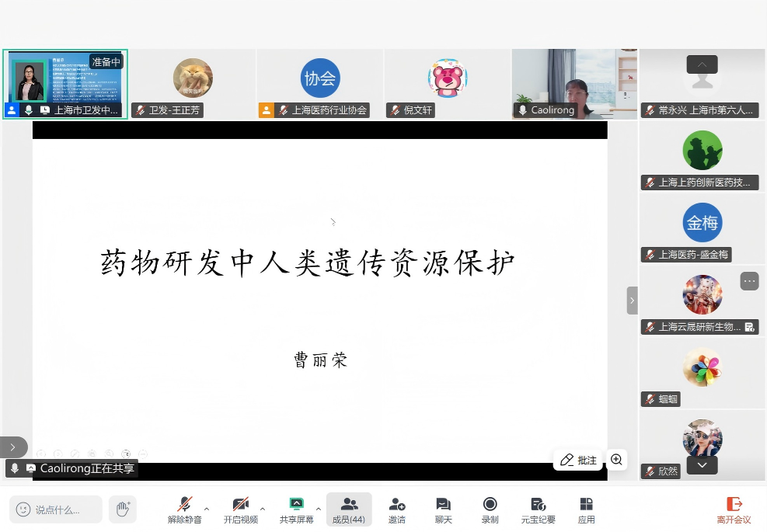Viewport: 767px width, 532px height.
Task: Open more options on 上海云晟研新生物 tile
Action: pyautogui.click(x=749, y=281)
